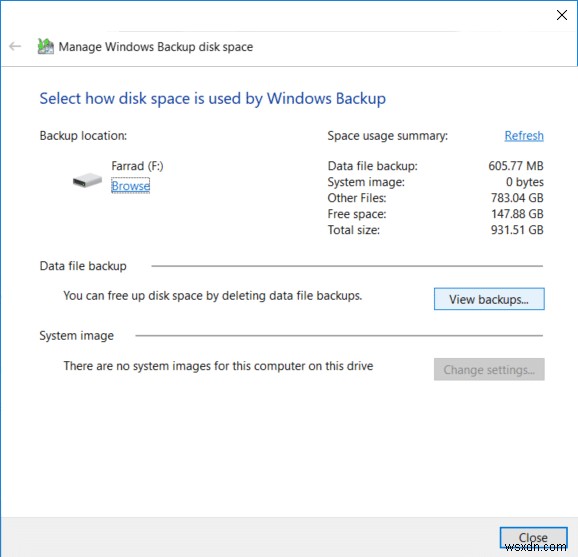Click the 'Free space:' label
Viewport: 578px width, 557px height.
point(357,214)
